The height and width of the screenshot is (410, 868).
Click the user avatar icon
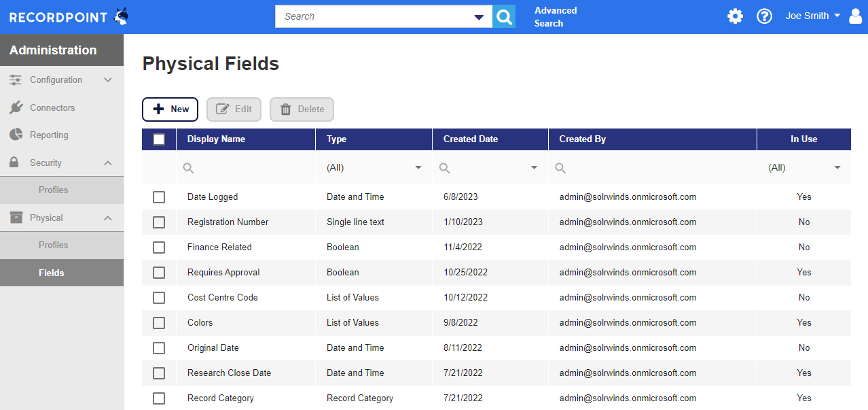[855, 16]
